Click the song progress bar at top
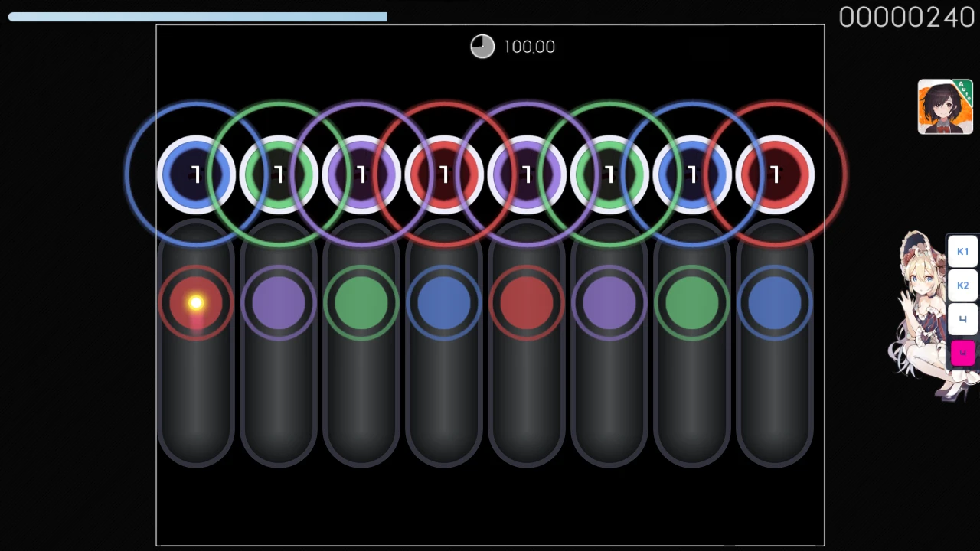980x551 pixels. [198, 17]
